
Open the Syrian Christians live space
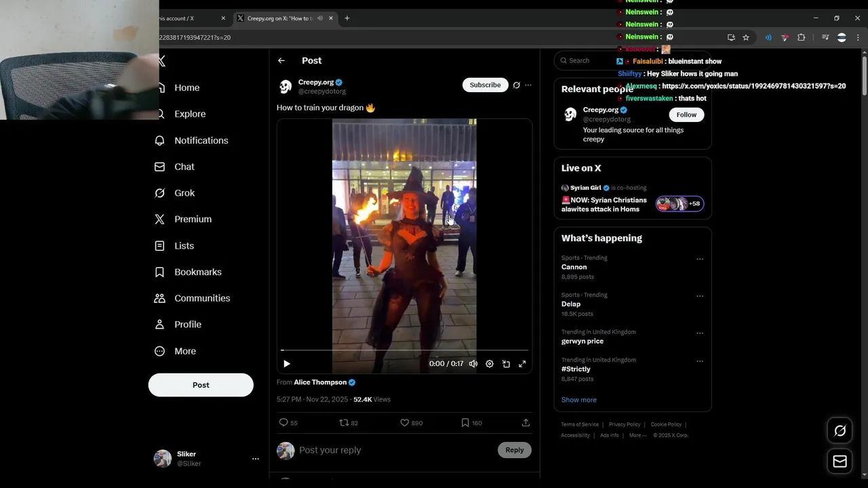[604, 205]
